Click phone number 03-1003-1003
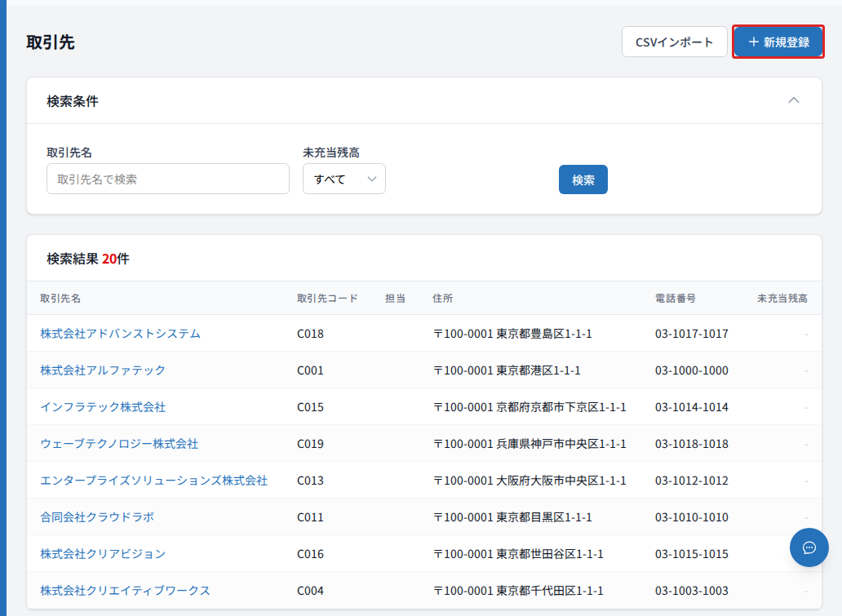 coord(692,590)
